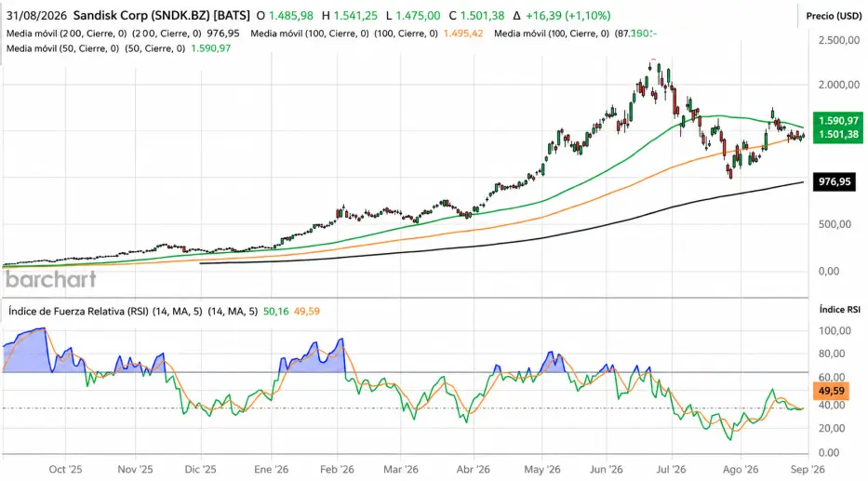This screenshot has height=481, width=868.
Task: Click the green RSI value 50,16
Action: tap(275, 311)
